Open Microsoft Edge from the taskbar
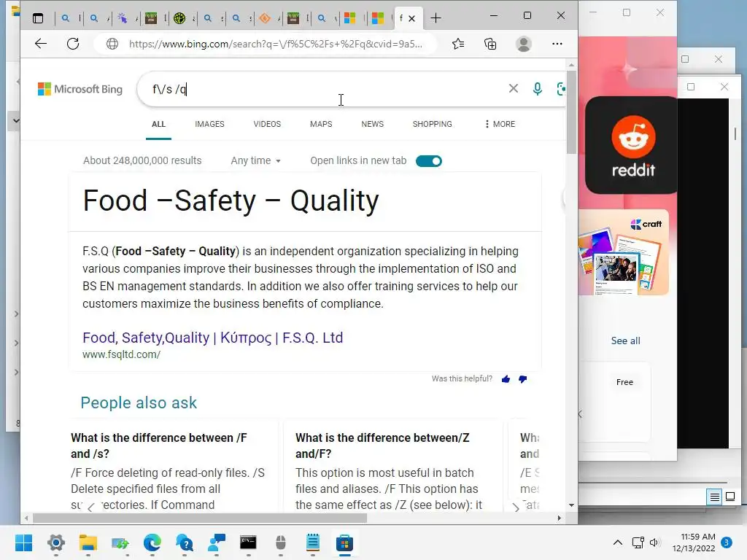Screen dimensions: 747x560 point(152,542)
